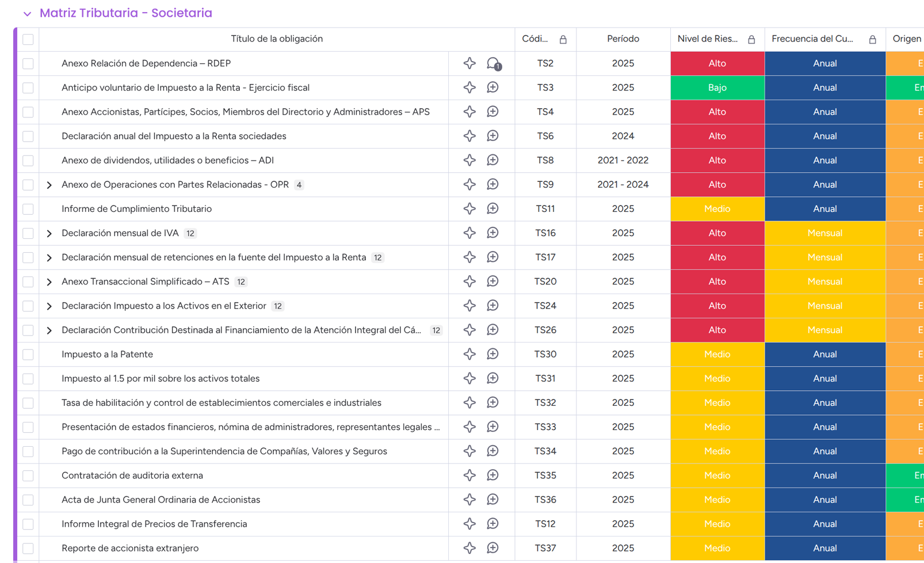
Task: Click the green Bajo risk level status cell
Action: (717, 88)
